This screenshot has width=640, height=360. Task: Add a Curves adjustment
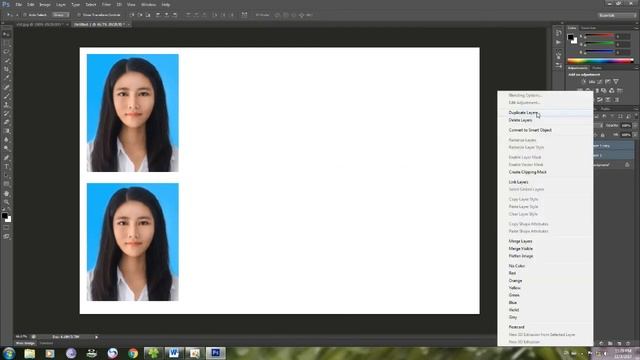pyautogui.click(x=600, y=82)
